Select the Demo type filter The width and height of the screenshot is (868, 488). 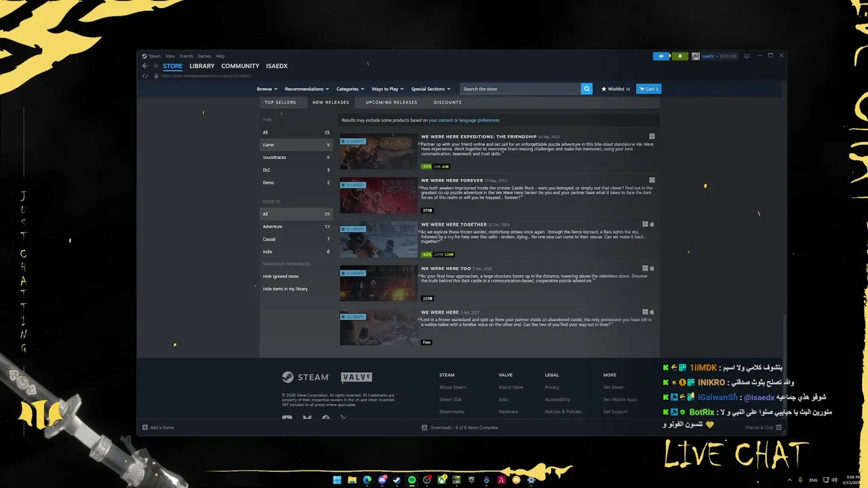(x=296, y=182)
